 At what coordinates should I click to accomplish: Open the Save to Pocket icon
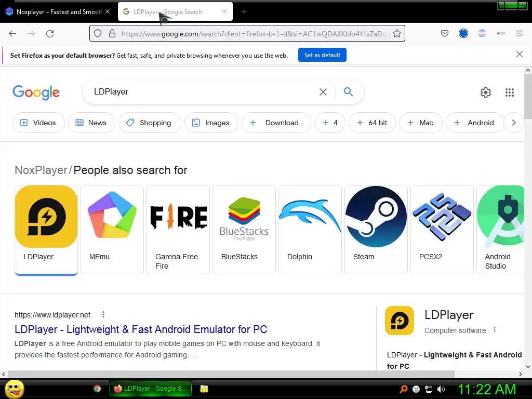point(445,33)
